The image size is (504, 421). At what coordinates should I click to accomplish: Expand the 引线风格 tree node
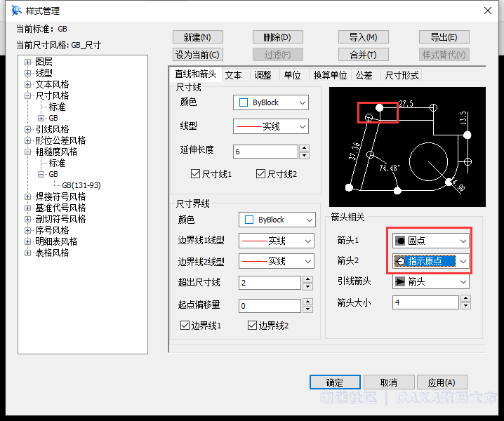point(27,129)
